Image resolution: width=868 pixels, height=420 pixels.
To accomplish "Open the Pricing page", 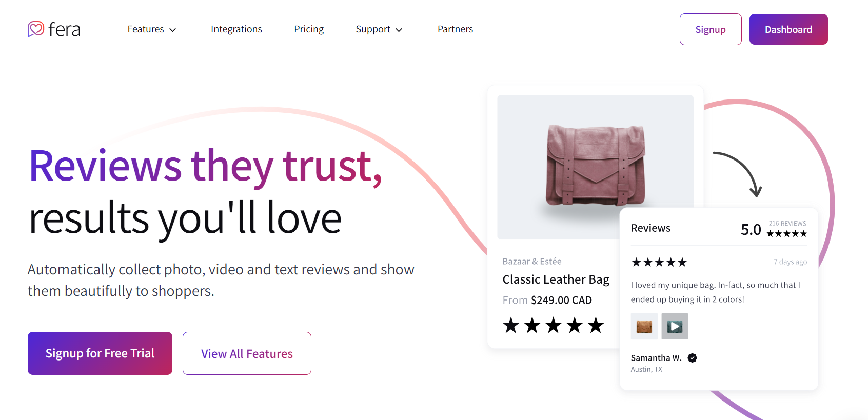I will click(309, 29).
